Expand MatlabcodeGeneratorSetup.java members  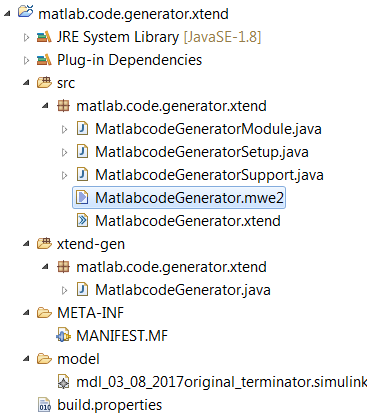[x=65, y=152]
